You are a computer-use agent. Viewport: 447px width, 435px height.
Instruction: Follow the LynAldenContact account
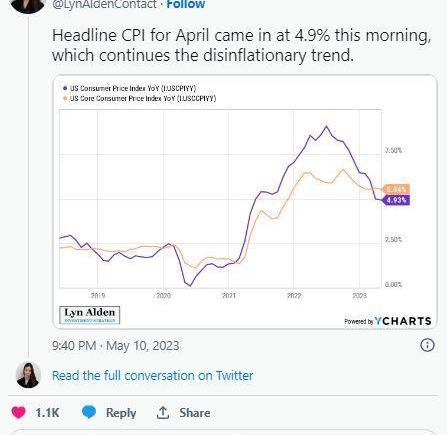coord(186,5)
